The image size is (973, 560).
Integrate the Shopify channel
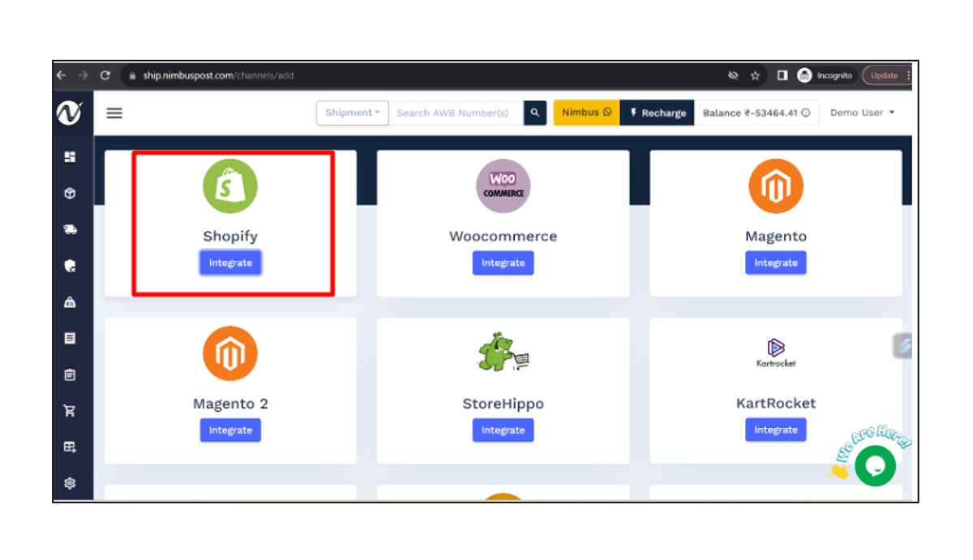pos(230,262)
